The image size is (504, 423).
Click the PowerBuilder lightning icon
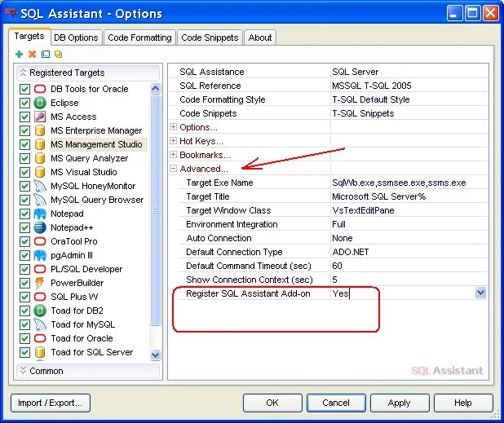point(40,283)
